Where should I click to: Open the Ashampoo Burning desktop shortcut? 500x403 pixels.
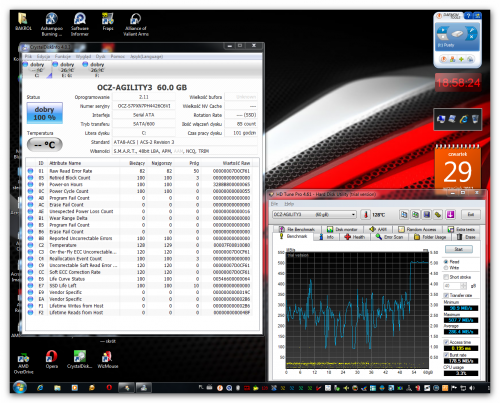click(x=52, y=24)
